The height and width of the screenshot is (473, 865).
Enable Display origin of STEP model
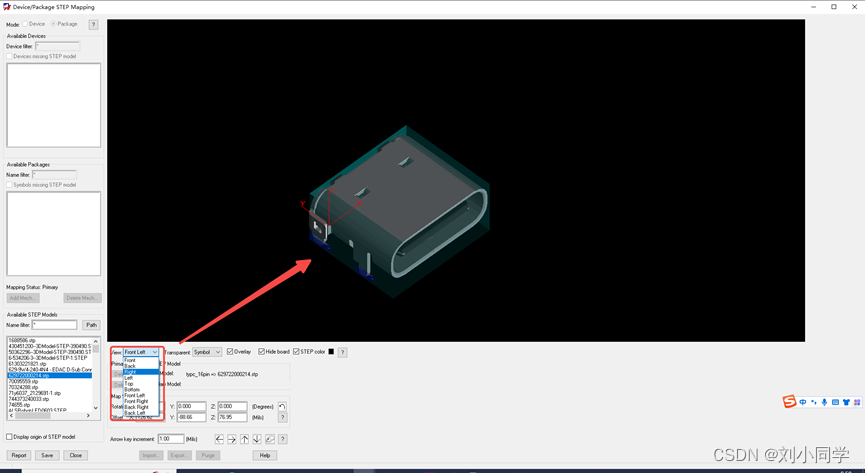tap(10, 437)
